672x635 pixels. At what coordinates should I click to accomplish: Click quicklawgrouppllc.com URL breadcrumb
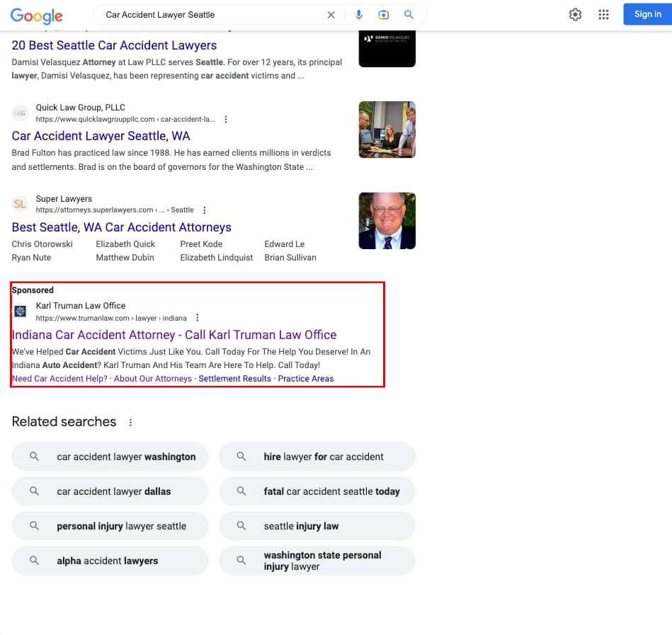coord(125,119)
